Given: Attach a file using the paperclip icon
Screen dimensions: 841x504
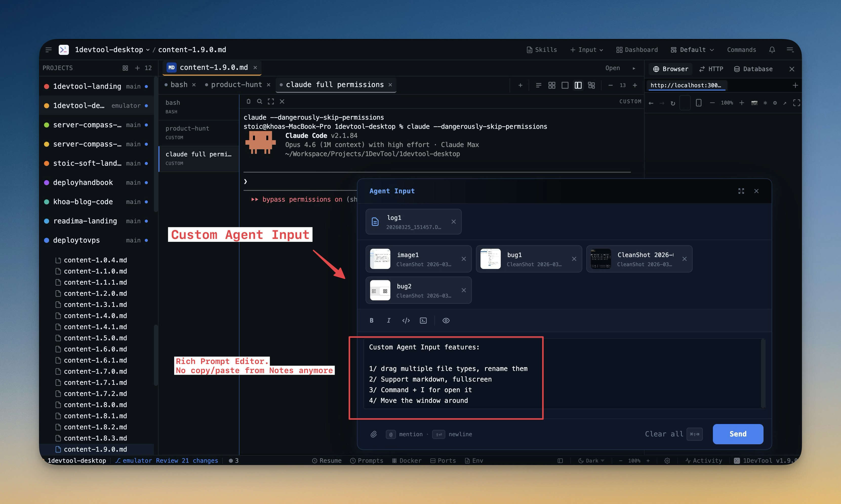Looking at the screenshot, I should (x=374, y=434).
